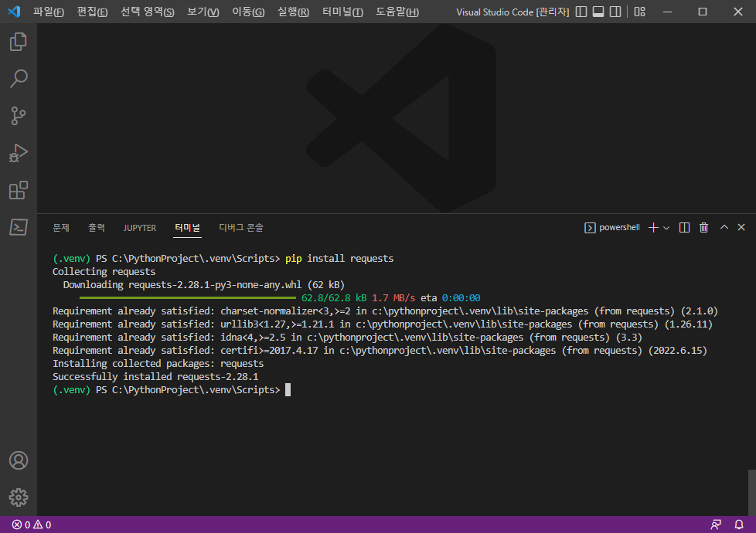Click the 'Collecting requests' output line

[x=104, y=271]
